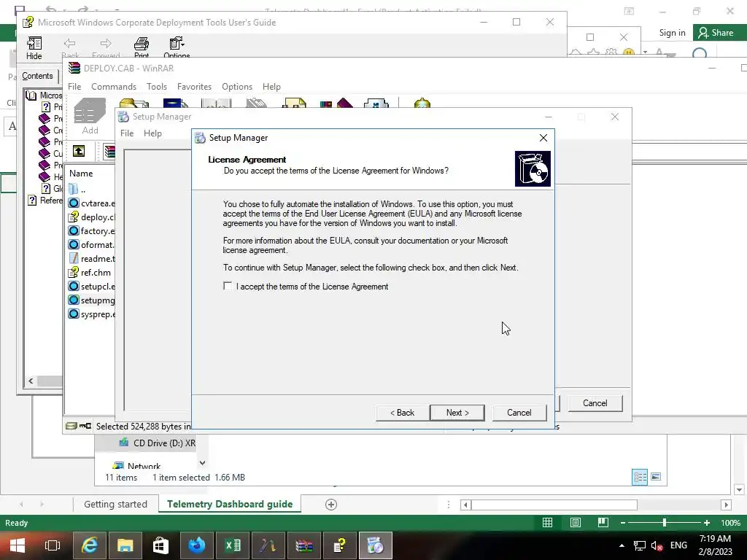Viewport: 747px width, 560px height.
Task: Open Help menu in outer Setup Manager window
Action: 153,133
